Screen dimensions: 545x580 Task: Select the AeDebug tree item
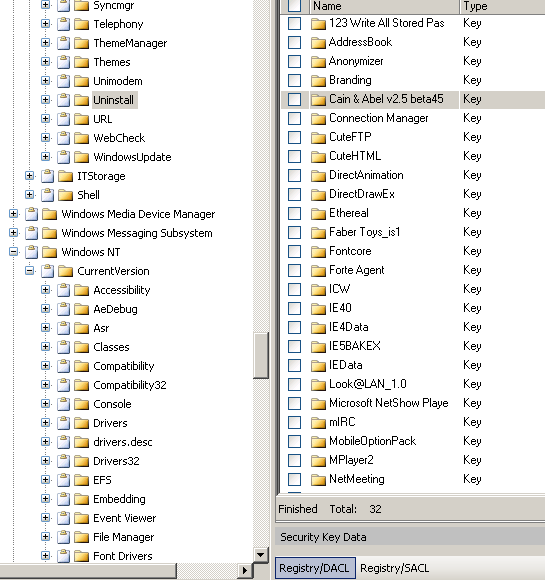[x=115, y=309]
